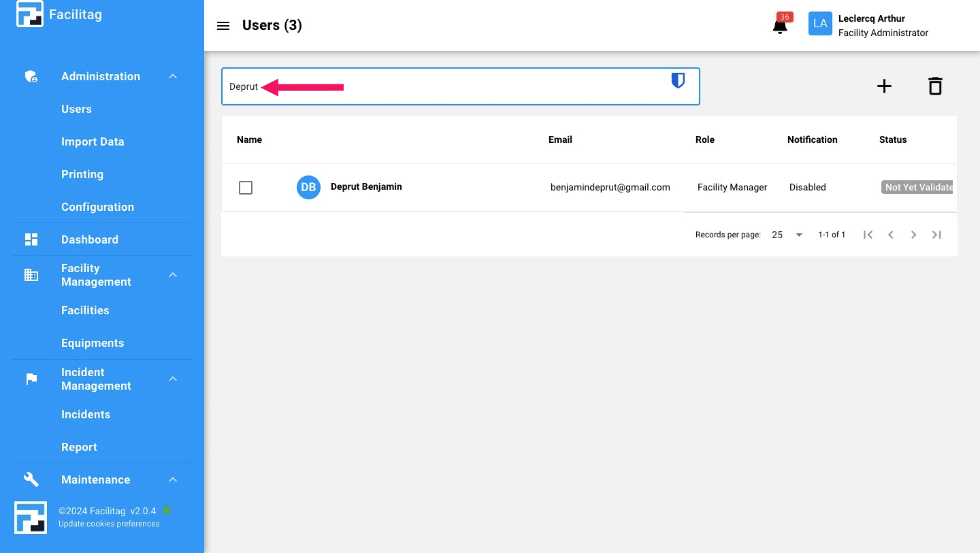
Task: Open the Dashboard page
Action: [x=90, y=239]
